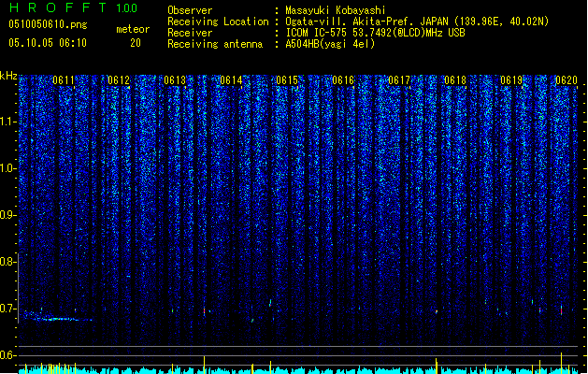Click the 0612 time marker
Image resolution: width=588 pixels, height=374 pixels.
(119, 80)
